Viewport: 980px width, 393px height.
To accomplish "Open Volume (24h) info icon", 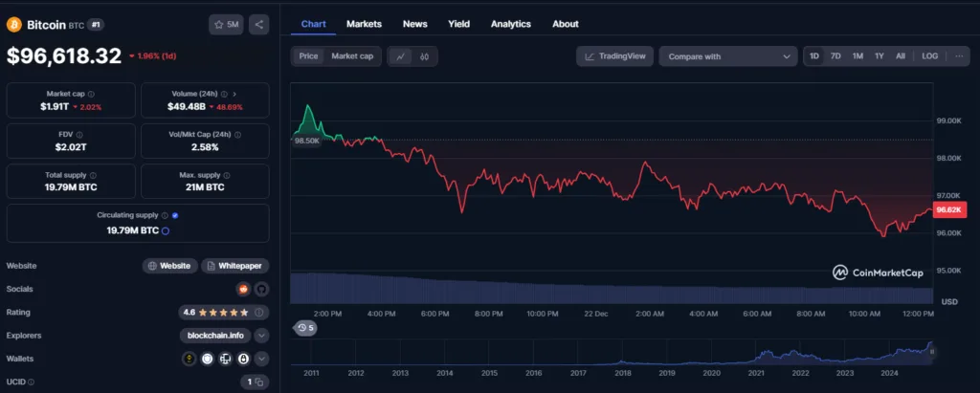I will [x=224, y=94].
